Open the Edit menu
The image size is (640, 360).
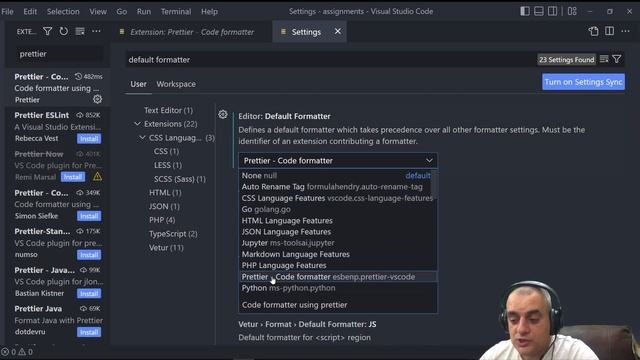30,11
